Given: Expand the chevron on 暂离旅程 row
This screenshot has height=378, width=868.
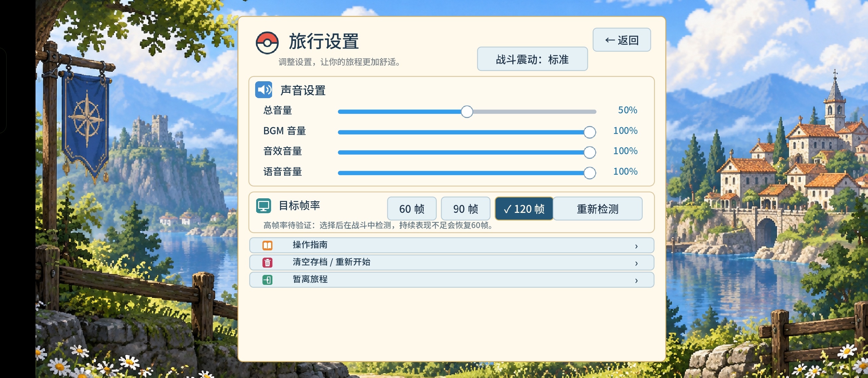Looking at the screenshot, I should tap(636, 281).
